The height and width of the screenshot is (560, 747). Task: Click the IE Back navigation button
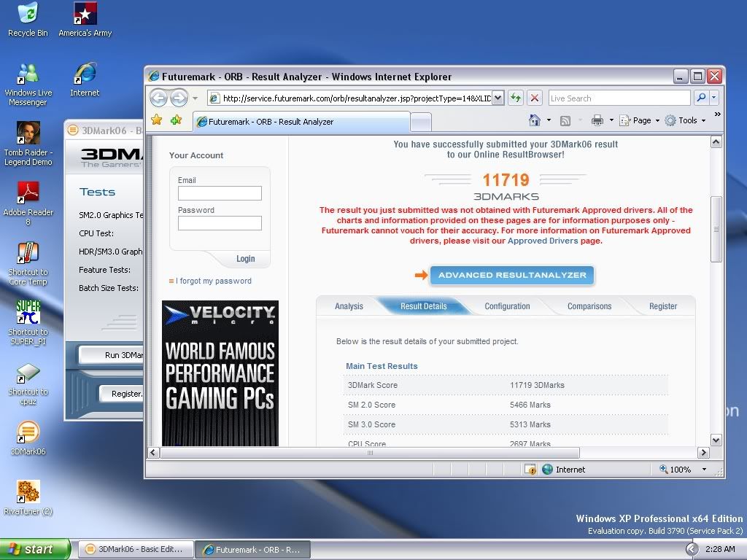[x=158, y=98]
